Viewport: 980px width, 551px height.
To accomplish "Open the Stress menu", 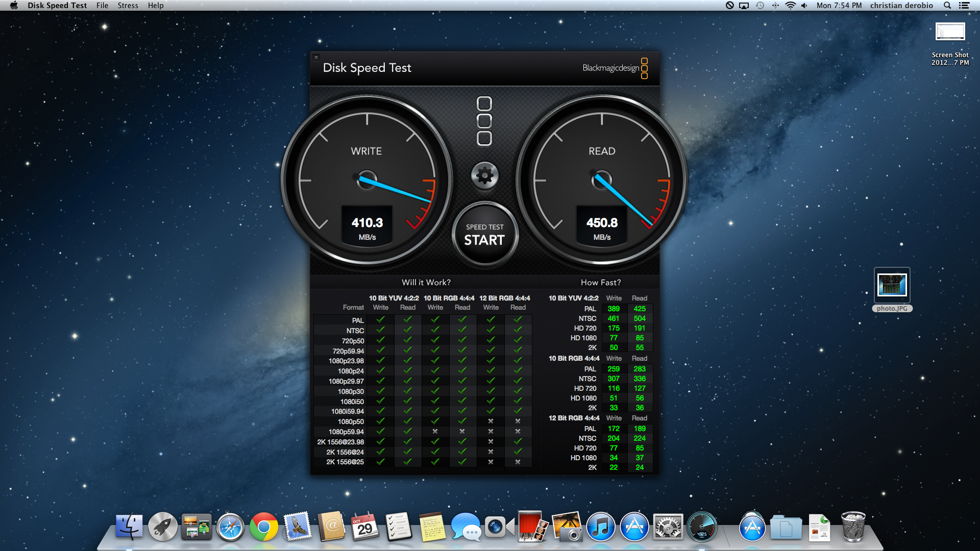I will point(128,6).
